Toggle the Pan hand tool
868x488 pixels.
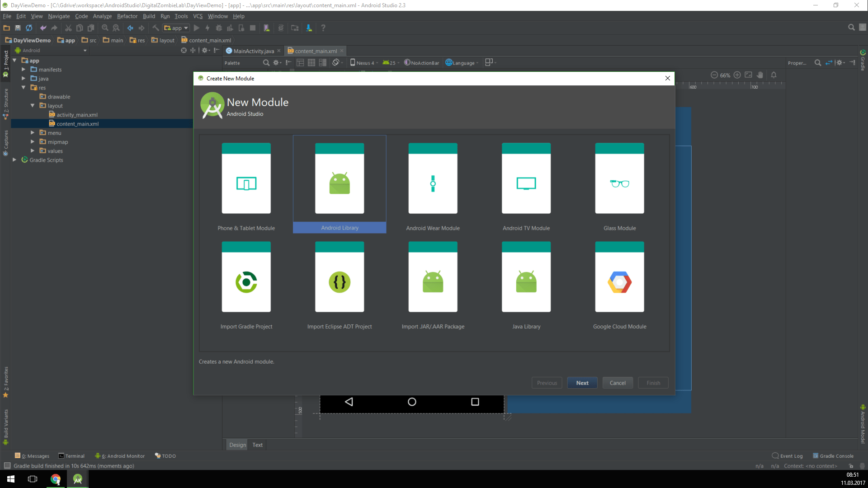760,75
